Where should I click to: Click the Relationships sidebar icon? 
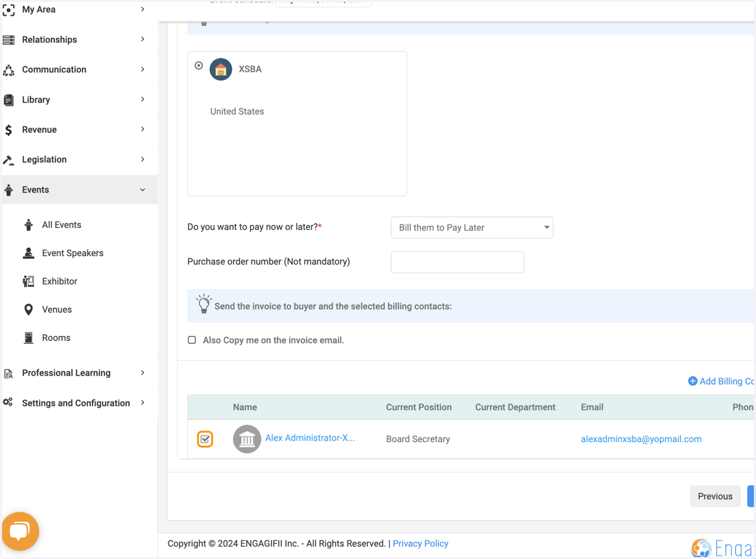[x=9, y=40]
